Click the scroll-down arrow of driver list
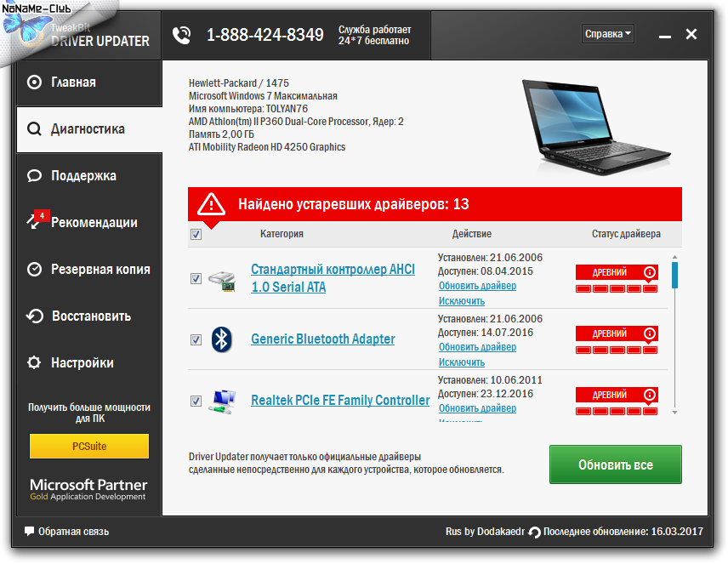The height and width of the screenshot is (564, 728). pos(674,413)
